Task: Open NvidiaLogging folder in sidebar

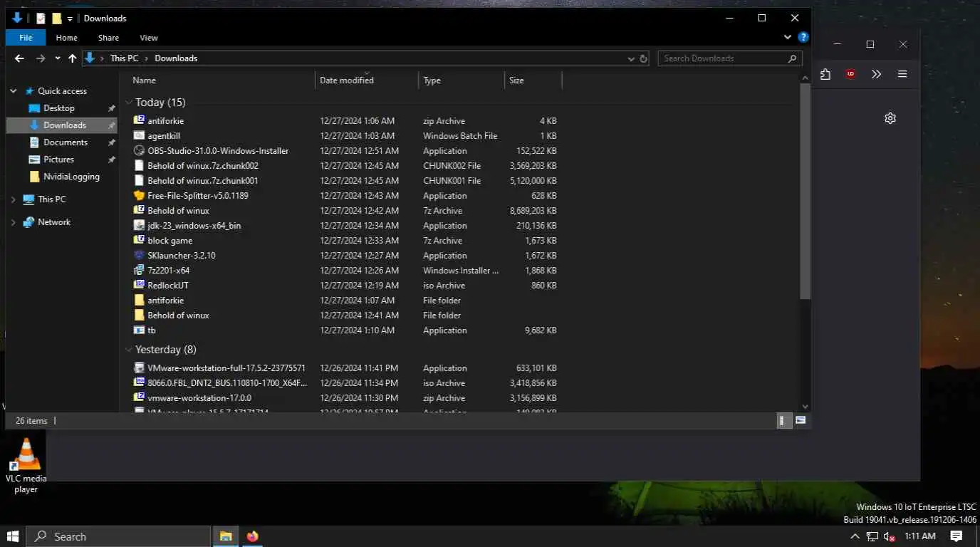Action: point(71,177)
